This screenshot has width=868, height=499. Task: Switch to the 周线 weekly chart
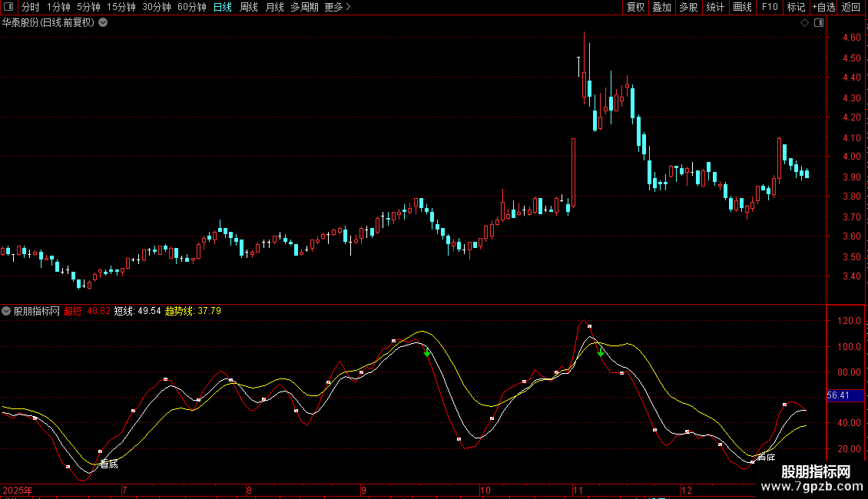[249, 7]
